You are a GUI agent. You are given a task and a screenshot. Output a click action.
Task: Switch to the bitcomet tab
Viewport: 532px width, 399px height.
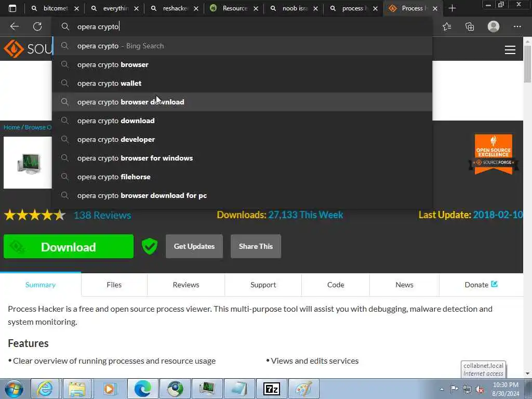coord(51,8)
